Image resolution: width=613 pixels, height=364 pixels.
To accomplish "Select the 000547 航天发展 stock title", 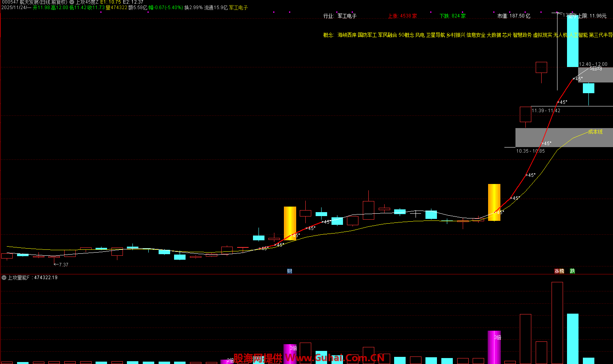I will (x=34, y=2).
